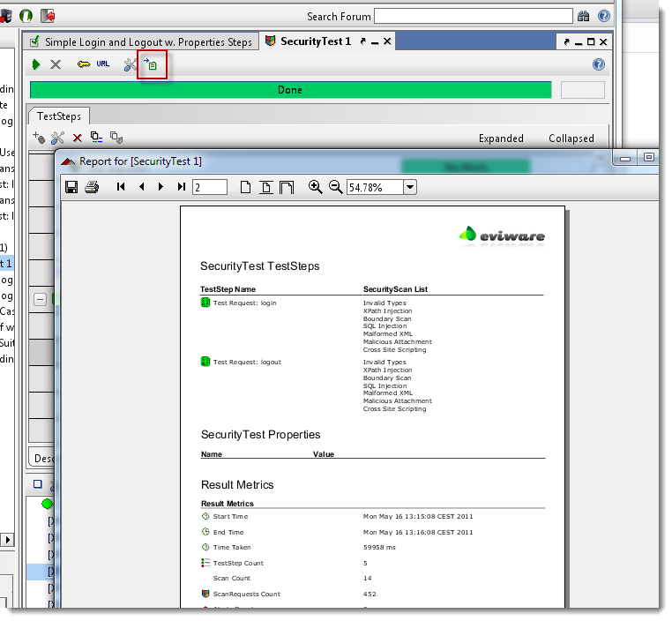This screenshot has width=672, height=621.
Task: Go to last page of report
Action: click(x=182, y=187)
